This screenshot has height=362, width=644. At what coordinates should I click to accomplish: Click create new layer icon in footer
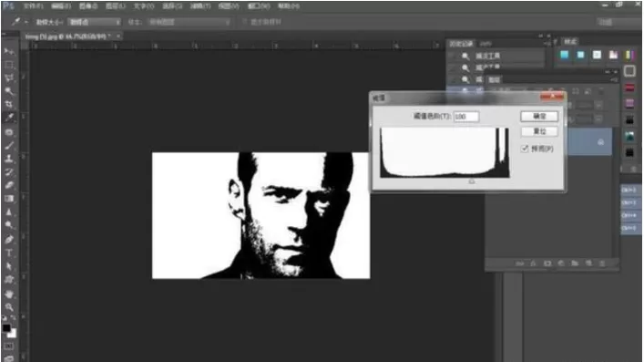pos(588,264)
